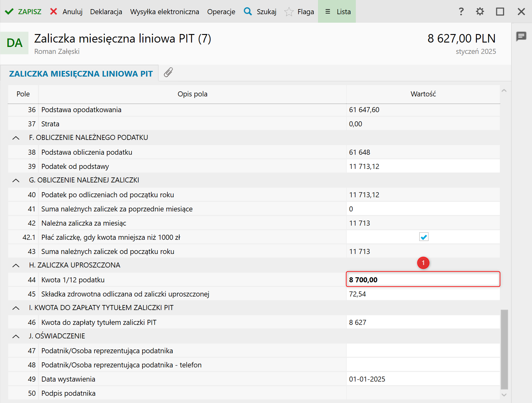Viewport: 532px width, 403px height.
Task: Open Wysyłka elektroniczna
Action: [x=165, y=12]
